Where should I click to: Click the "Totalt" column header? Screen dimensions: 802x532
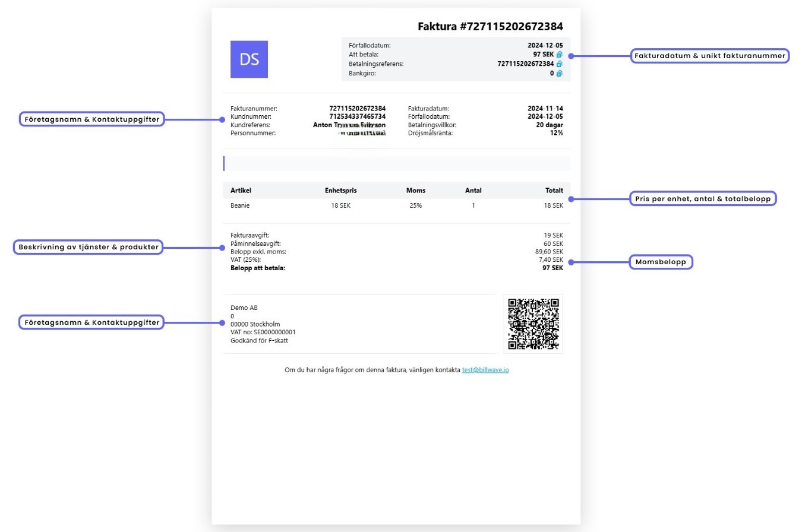coord(554,191)
